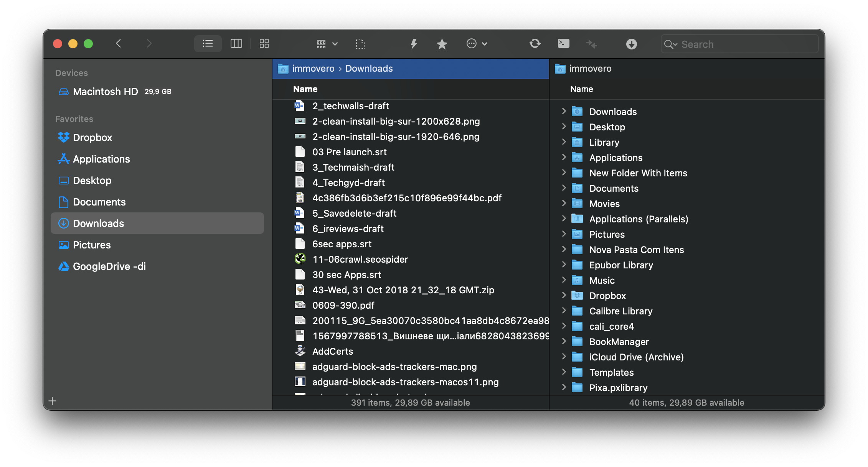This screenshot has width=868, height=467.
Task: Select Applications in the Favorites sidebar
Action: point(101,159)
